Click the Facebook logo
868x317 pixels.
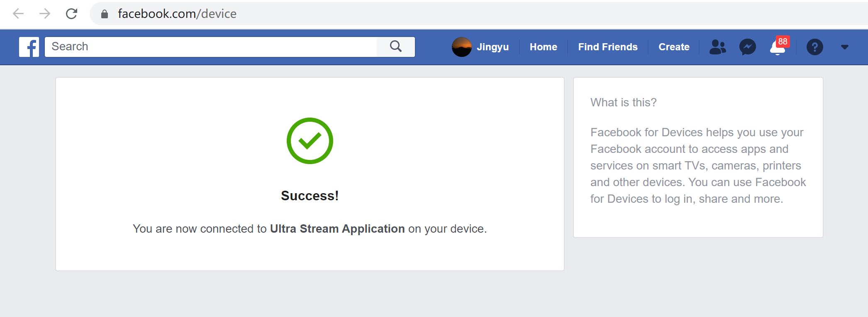click(29, 47)
